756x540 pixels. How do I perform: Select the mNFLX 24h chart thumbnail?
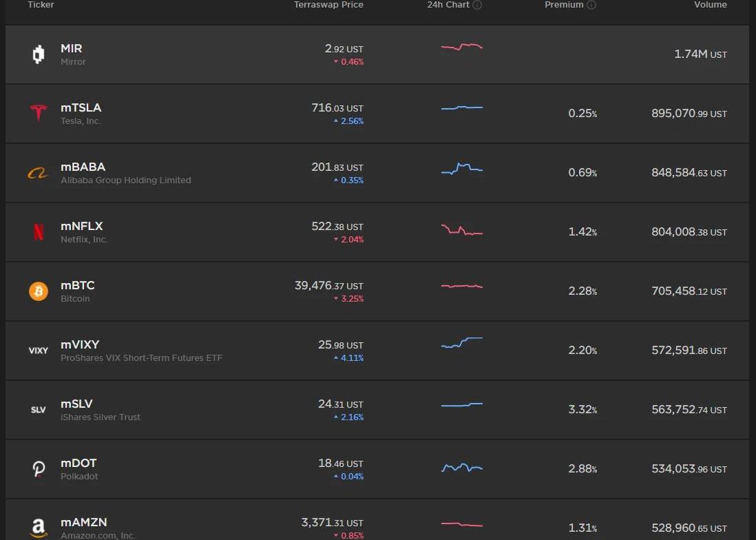pos(461,230)
